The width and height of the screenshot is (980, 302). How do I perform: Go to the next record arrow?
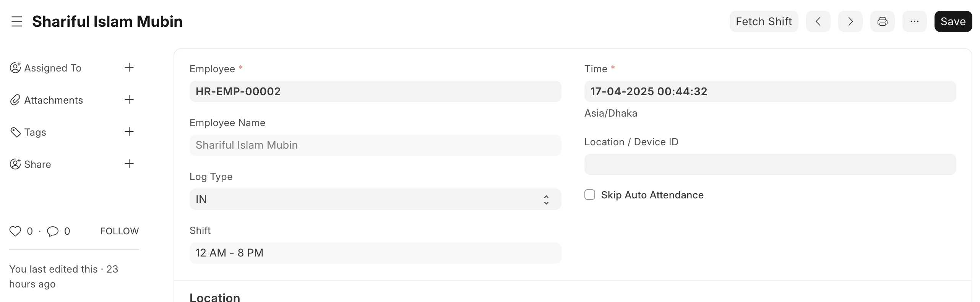pyautogui.click(x=850, y=21)
